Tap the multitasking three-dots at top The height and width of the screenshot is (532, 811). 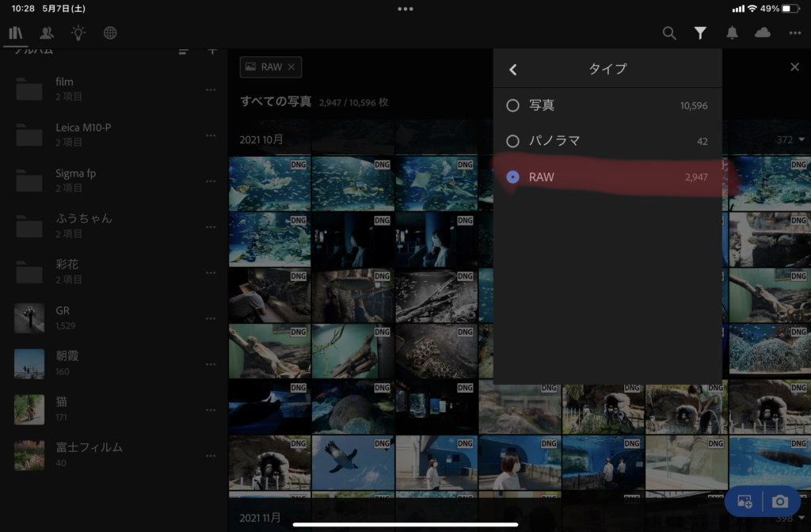click(405, 9)
